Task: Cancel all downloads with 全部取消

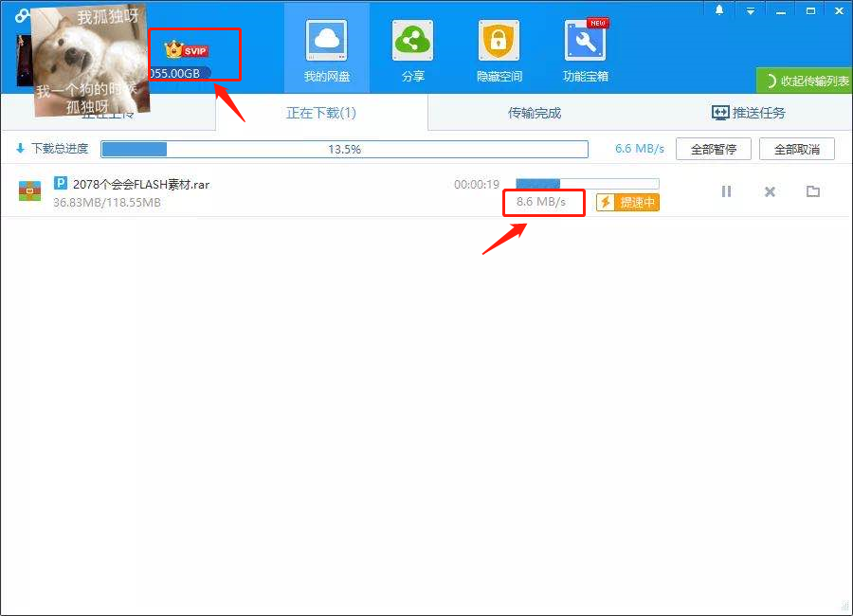Action: point(797,149)
